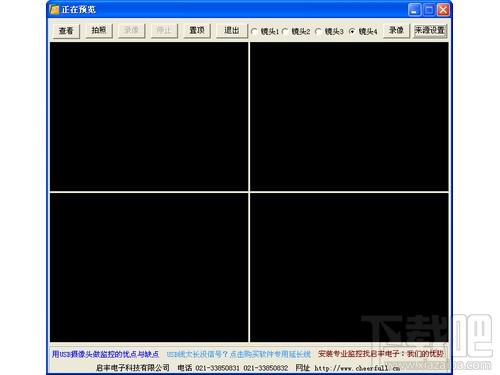Select the 镜头2 radio button
The height and width of the screenshot is (375, 500).
click(296, 32)
